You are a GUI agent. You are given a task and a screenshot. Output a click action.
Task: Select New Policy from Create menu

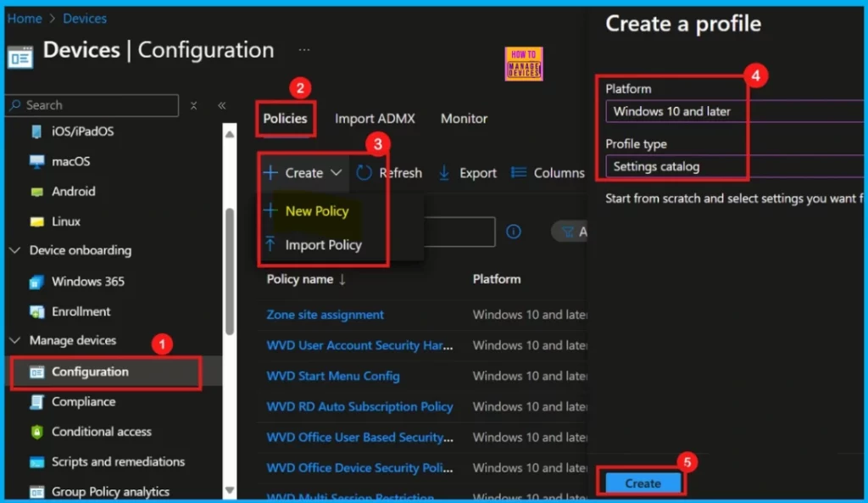pos(317,211)
